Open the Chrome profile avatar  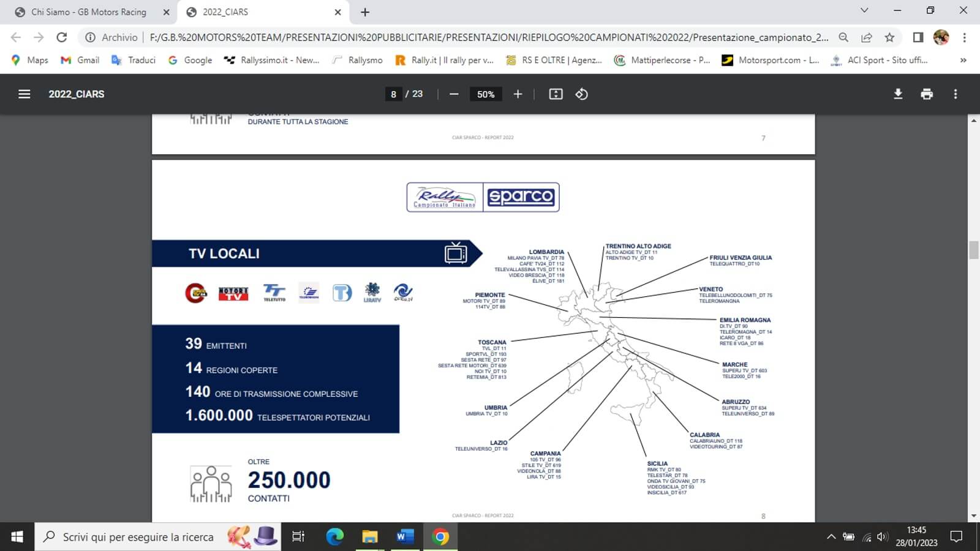[x=941, y=37]
